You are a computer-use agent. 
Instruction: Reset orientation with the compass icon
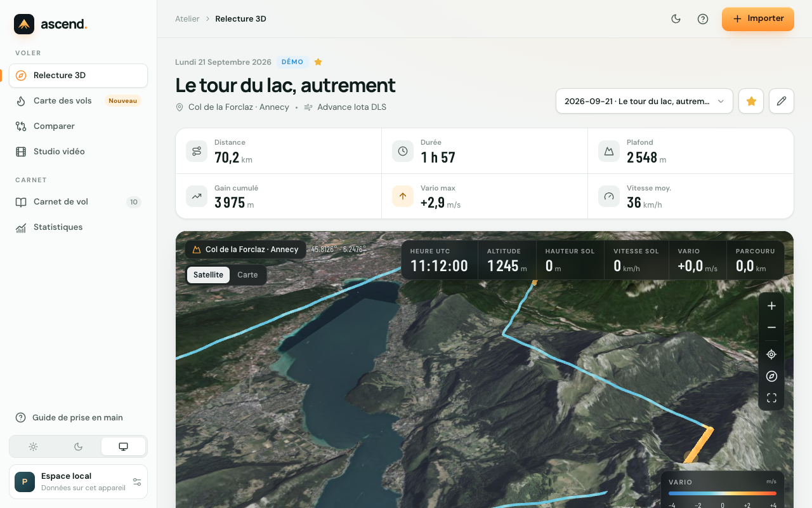pos(771,377)
